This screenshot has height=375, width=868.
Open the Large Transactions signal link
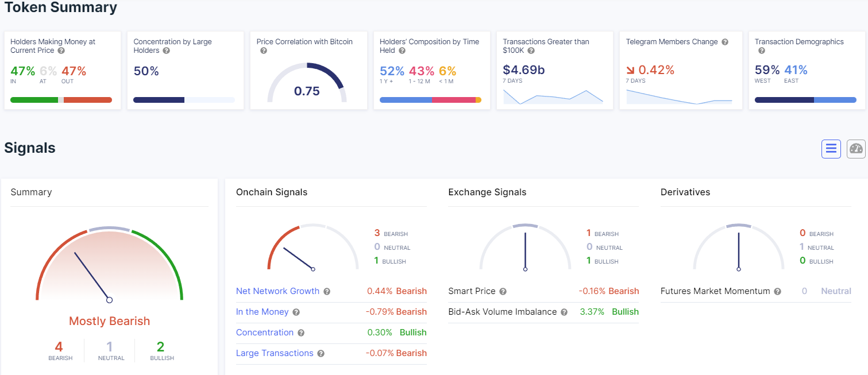pyautogui.click(x=275, y=353)
